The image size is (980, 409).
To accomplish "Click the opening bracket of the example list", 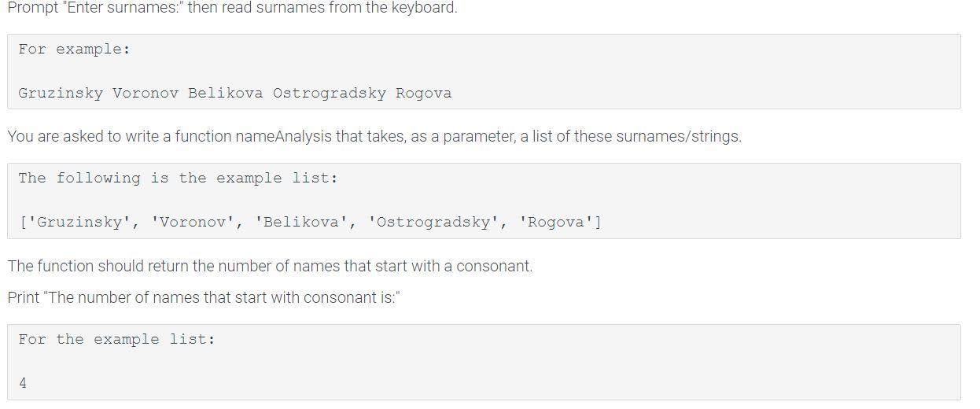I will (x=24, y=222).
